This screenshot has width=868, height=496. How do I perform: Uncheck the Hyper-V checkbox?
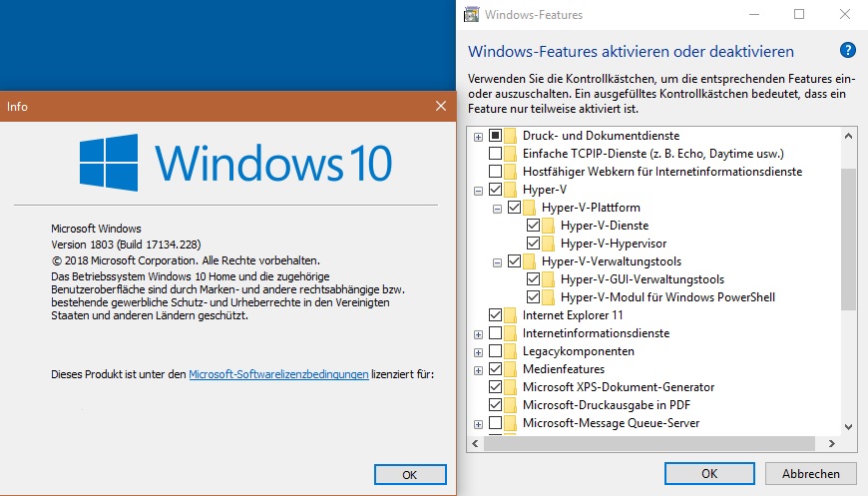point(496,190)
